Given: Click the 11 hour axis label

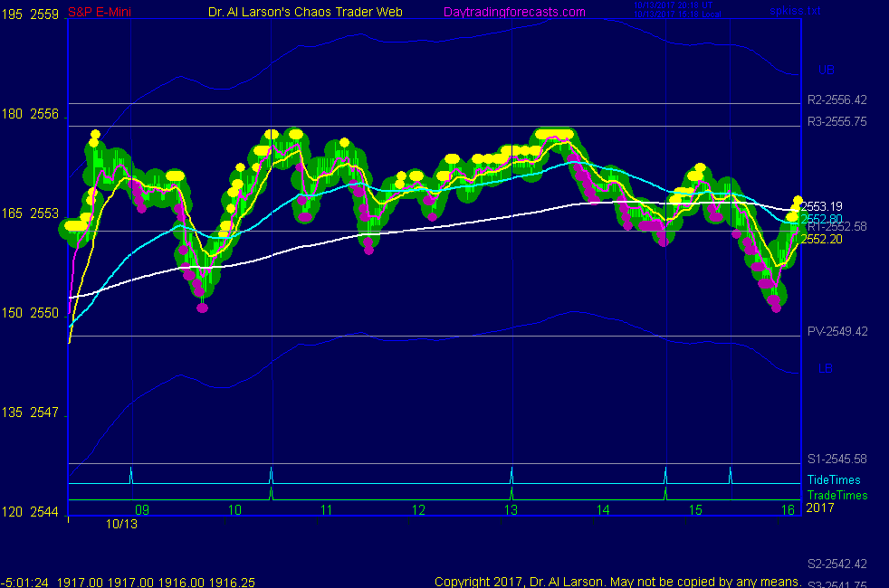Looking at the screenshot, I should (x=327, y=510).
